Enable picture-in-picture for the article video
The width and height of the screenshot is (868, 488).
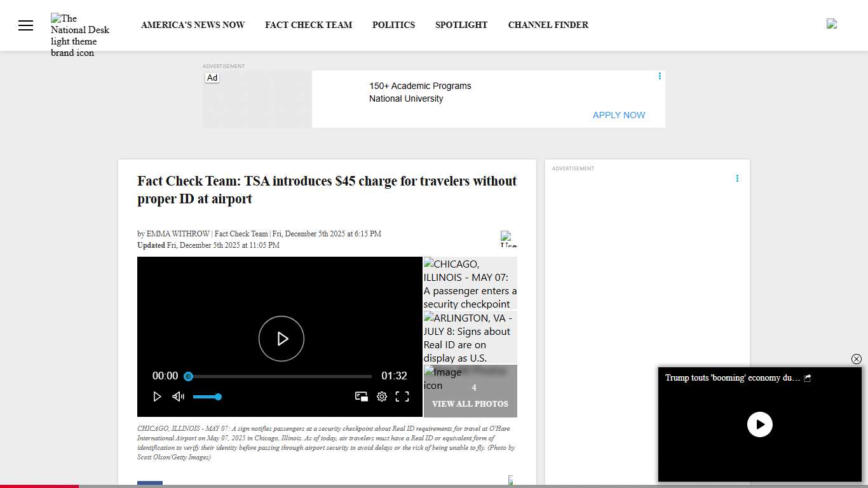point(362,396)
